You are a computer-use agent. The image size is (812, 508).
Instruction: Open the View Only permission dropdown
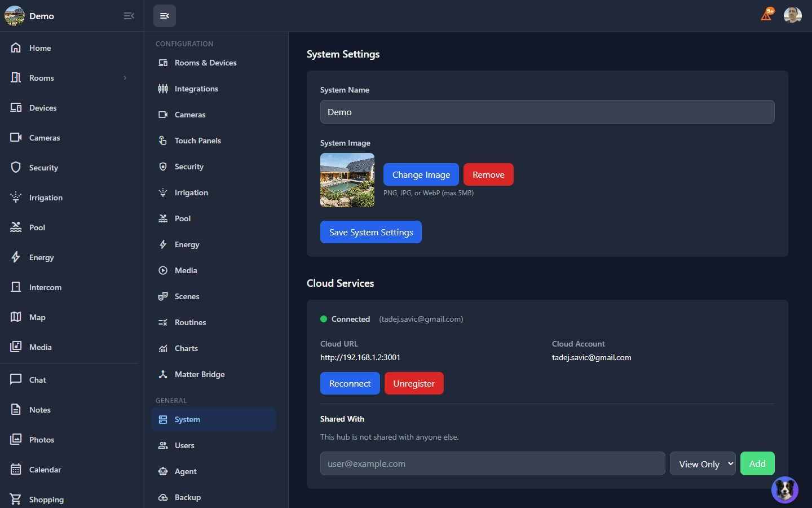pyautogui.click(x=702, y=463)
